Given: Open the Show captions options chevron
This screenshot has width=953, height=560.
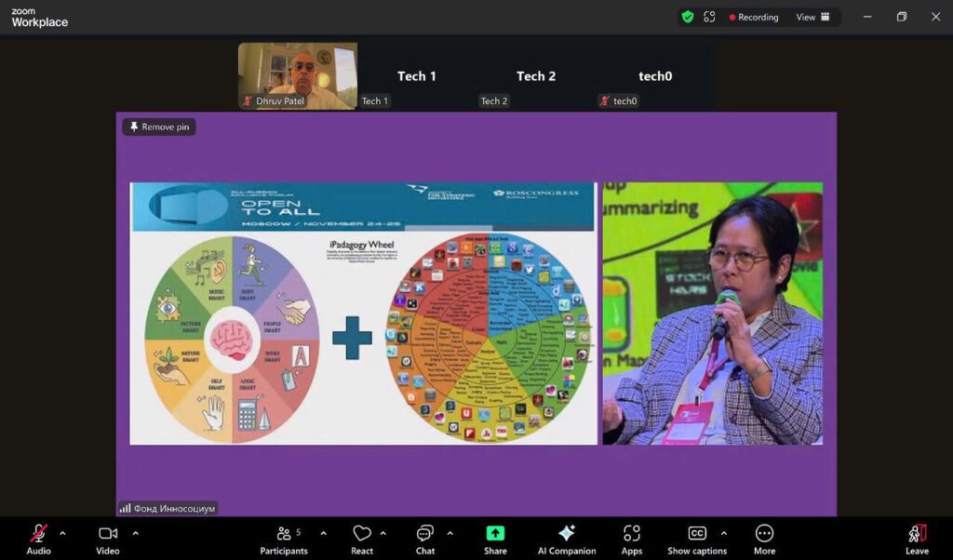Looking at the screenshot, I should tap(725, 533).
